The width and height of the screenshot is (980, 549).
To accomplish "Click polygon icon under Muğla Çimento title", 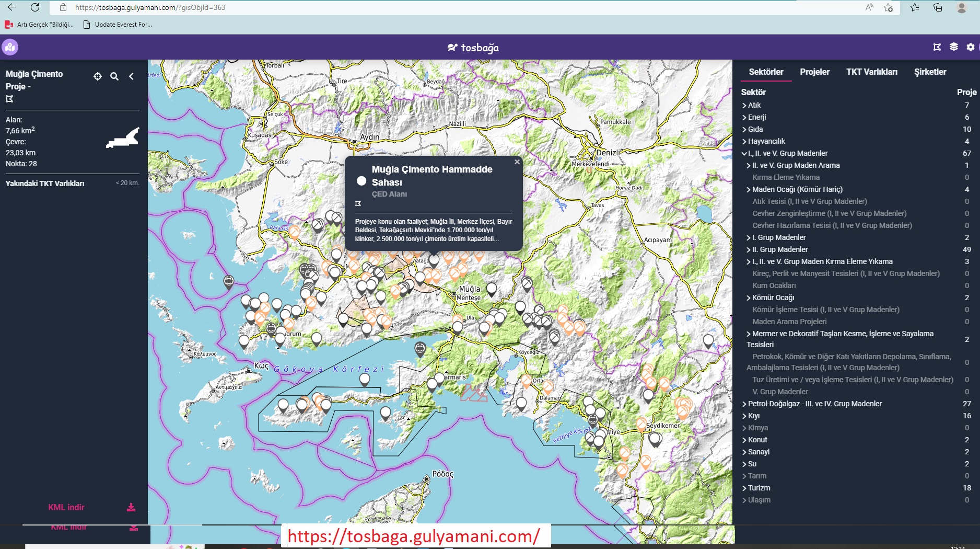I will pos(9,99).
